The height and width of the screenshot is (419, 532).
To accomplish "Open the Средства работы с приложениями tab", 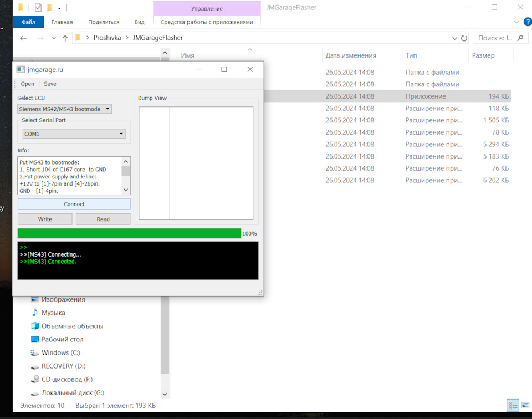I will [207, 22].
